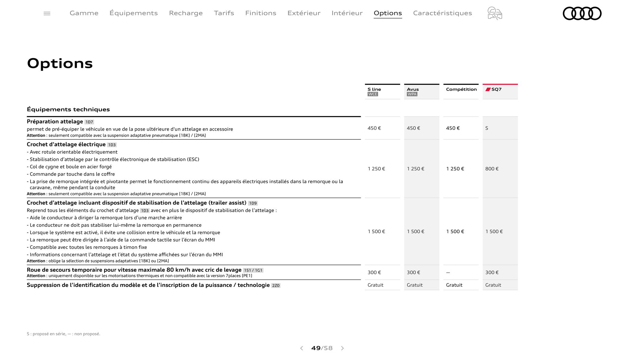Click the Préparation attelage title
This screenshot has height=362, width=644.
[55, 122]
